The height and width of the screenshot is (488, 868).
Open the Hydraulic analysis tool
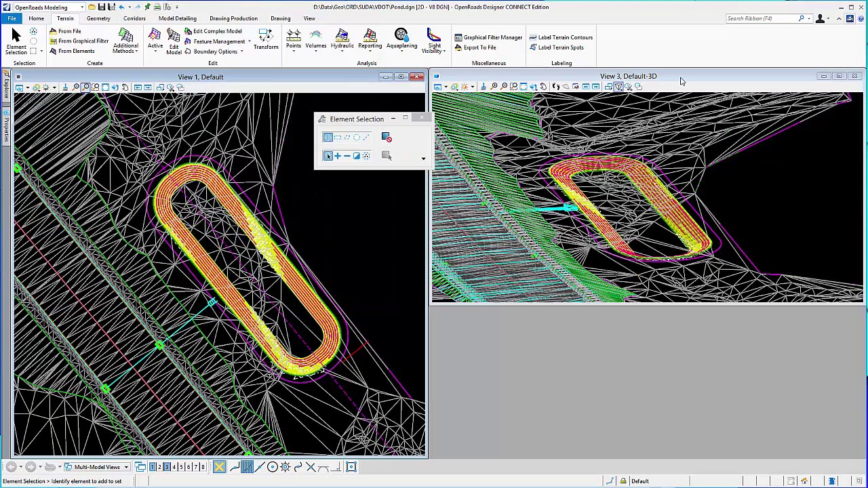pyautogui.click(x=342, y=40)
